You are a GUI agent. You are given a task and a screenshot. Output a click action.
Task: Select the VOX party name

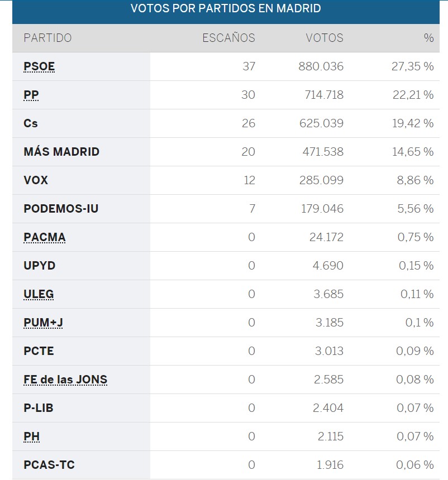[x=36, y=180]
